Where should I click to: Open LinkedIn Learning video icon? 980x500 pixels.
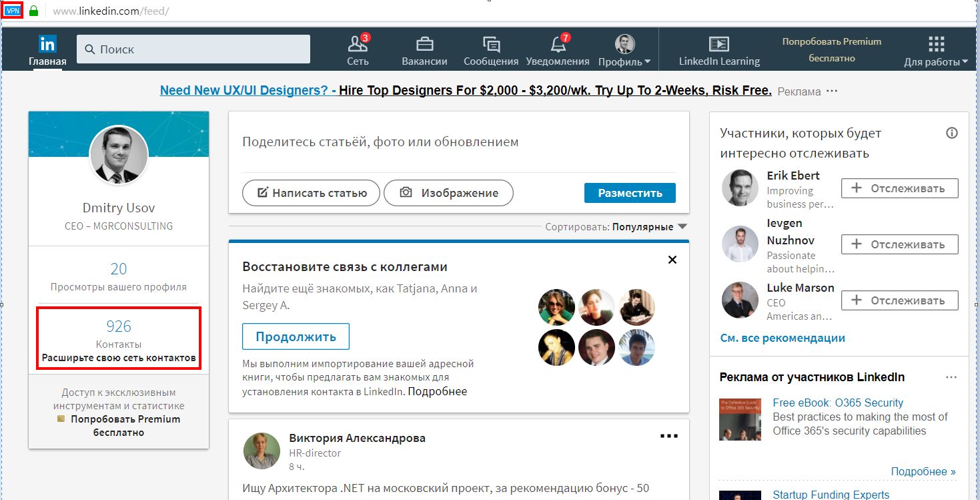point(719,44)
